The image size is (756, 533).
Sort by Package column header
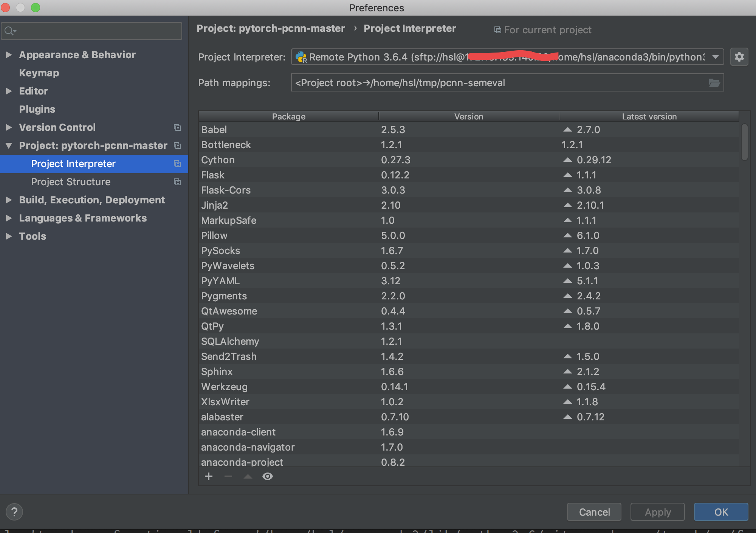[288, 116]
